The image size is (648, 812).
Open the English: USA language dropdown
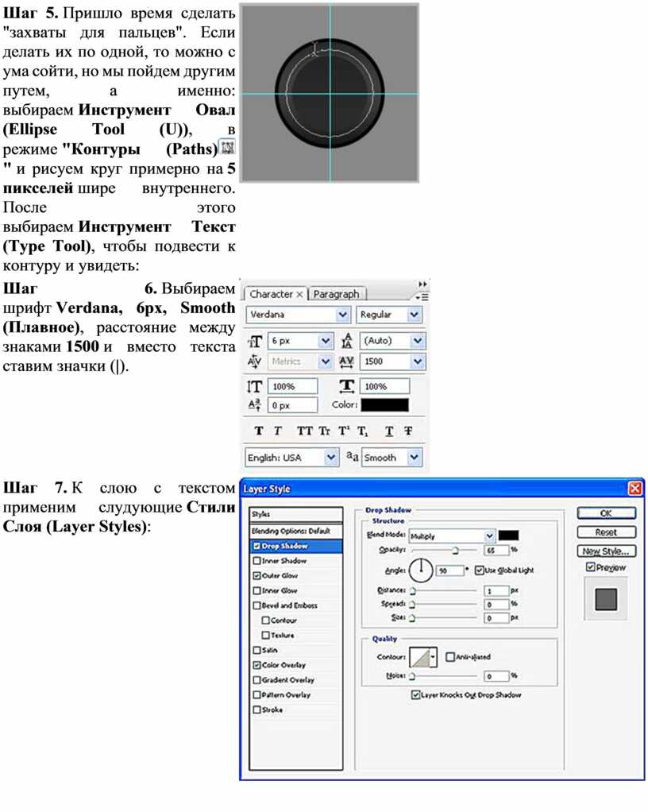(331, 458)
